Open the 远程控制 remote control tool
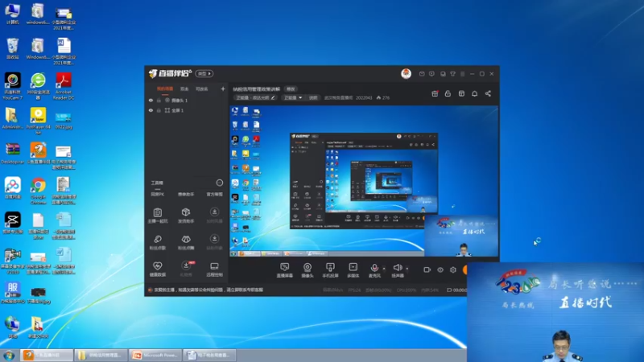 tap(214, 269)
